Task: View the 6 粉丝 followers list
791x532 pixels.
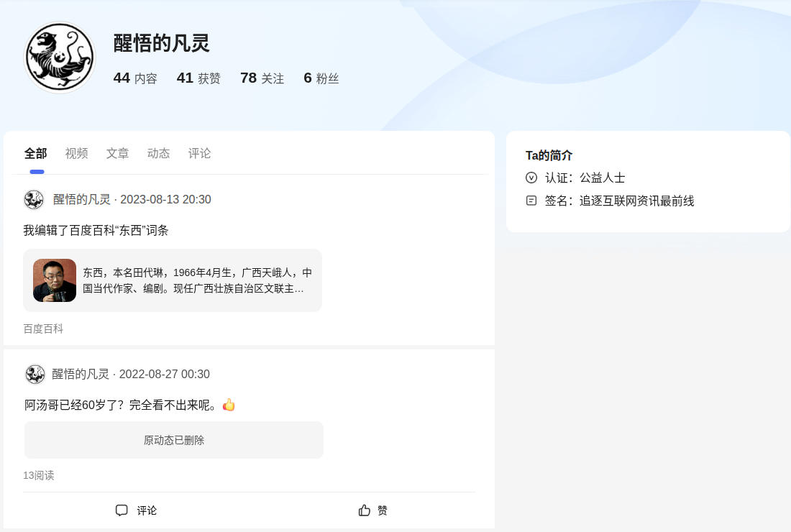Action: click(x=321, y=78)
